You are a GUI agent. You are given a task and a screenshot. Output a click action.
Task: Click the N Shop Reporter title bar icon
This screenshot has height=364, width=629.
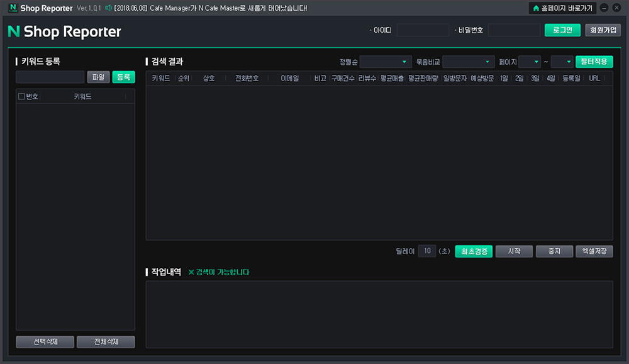coord(13,8)
